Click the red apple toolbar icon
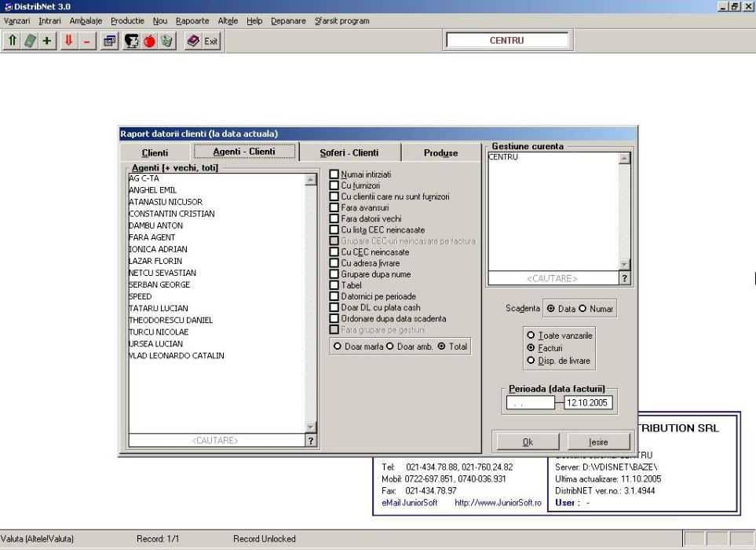Image resolution: width=756 pixels, height=550 pixels. 149,41
